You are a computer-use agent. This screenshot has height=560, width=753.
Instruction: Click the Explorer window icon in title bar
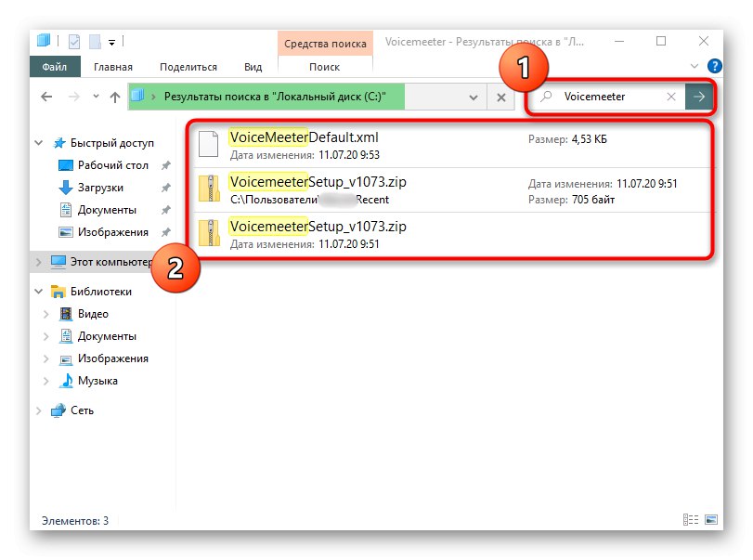pyautogui.click(x=44, y=40)
